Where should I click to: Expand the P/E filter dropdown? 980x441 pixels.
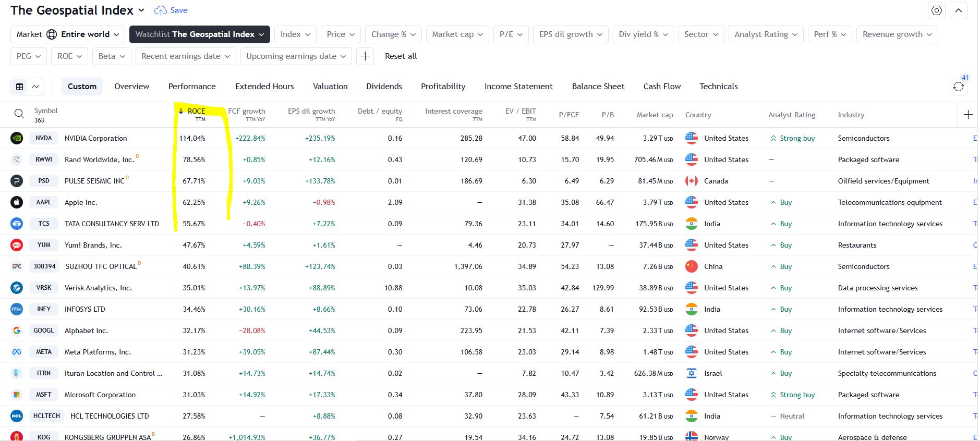coord(511,34)
